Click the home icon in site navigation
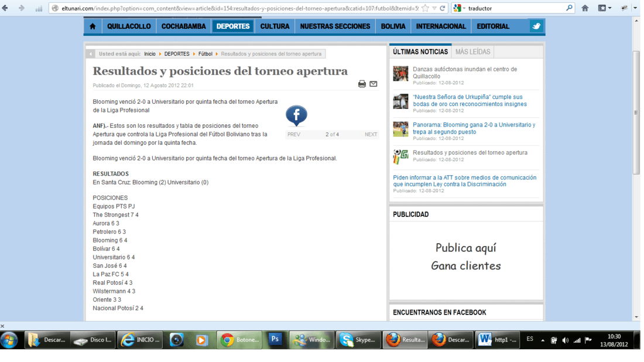The image size is (644, 362). click(x=93, y=26)
